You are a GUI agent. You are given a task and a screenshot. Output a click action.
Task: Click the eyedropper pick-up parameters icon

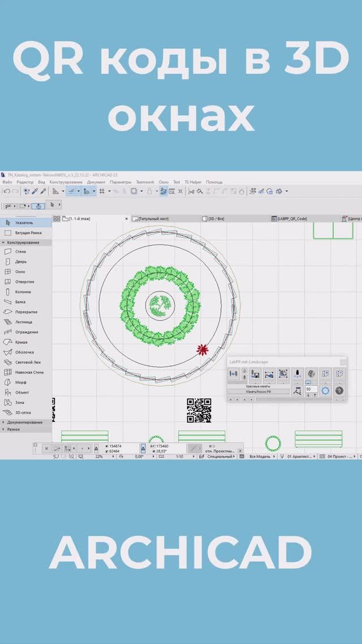pos(36,191)
